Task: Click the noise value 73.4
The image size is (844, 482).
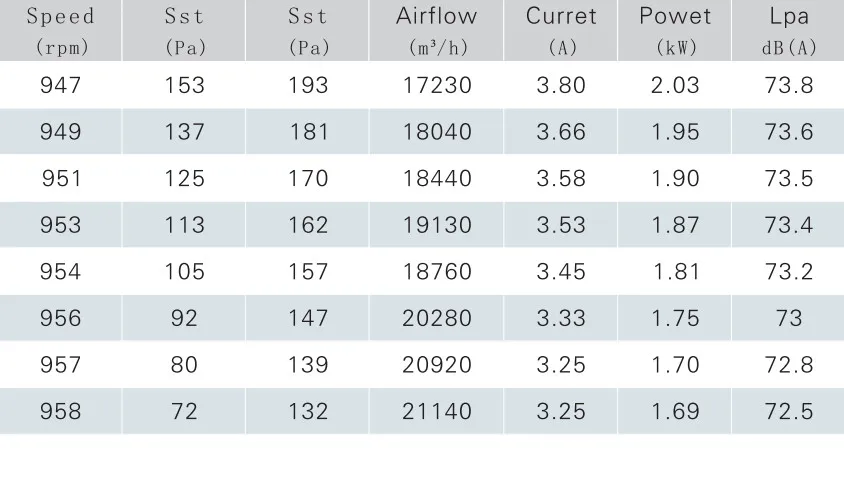Action: pyautogui.click(x=789, y=225)
